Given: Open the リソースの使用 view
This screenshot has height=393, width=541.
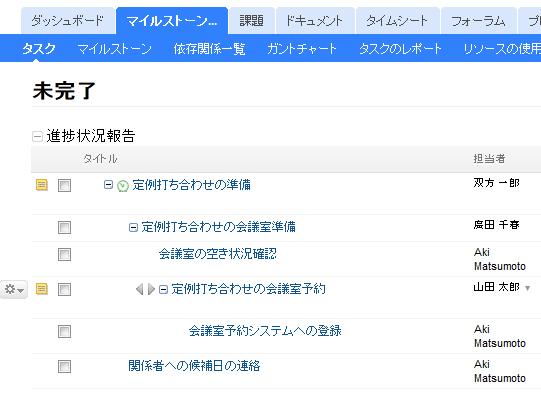Looking at the screenshot, I should tap(502, 49).
